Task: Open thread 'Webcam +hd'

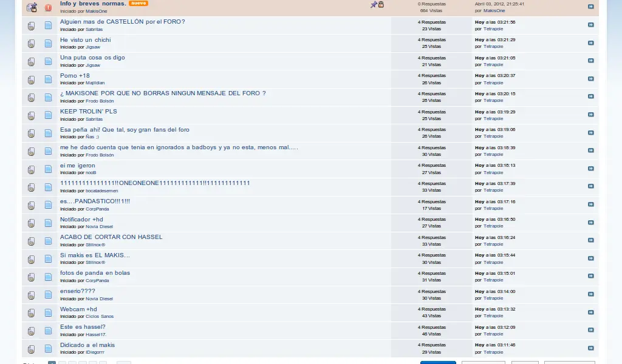Action: click(x=78, y=309)
